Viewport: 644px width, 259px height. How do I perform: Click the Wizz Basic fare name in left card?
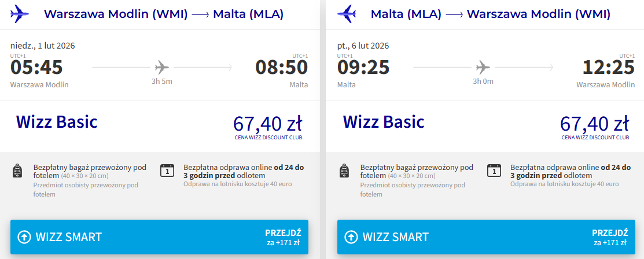pyautogui.click(x=57, y=122)
